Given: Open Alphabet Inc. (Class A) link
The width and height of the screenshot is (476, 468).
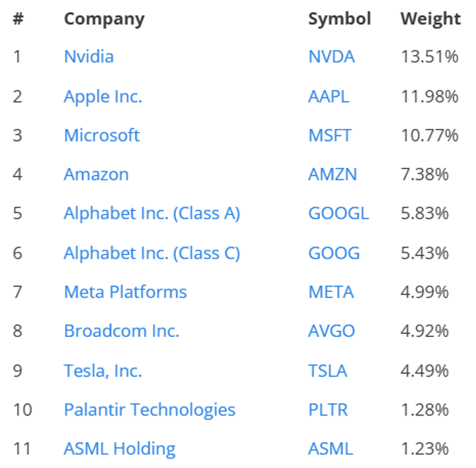Looking at the screenshot, I should click(152, 214).
